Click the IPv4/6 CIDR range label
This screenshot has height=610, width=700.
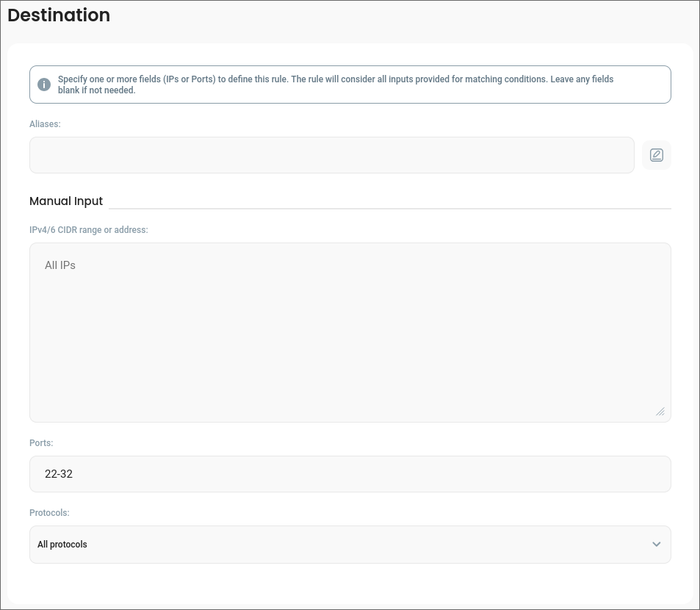89,230
